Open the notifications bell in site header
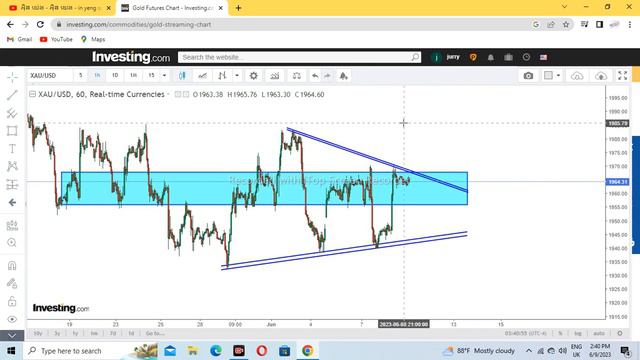Viewport: 640px width, 360px height. [x=491, y=58]
